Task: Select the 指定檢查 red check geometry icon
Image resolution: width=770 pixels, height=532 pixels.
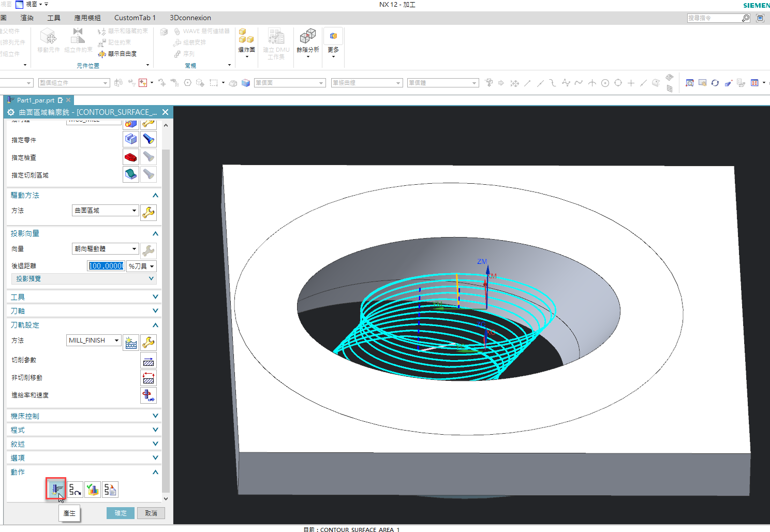Action: pyautogui.click(x=131, y=157)
